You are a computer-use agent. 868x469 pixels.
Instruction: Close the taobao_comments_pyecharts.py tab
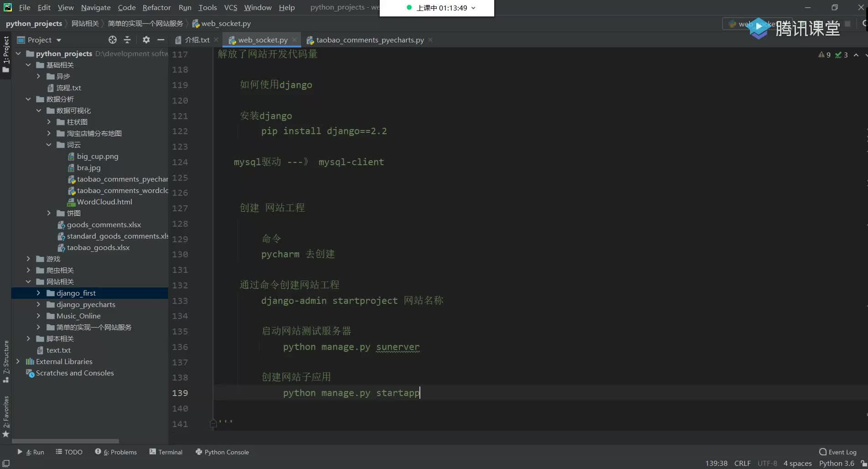pyautogui.click(x=430, y=40)
